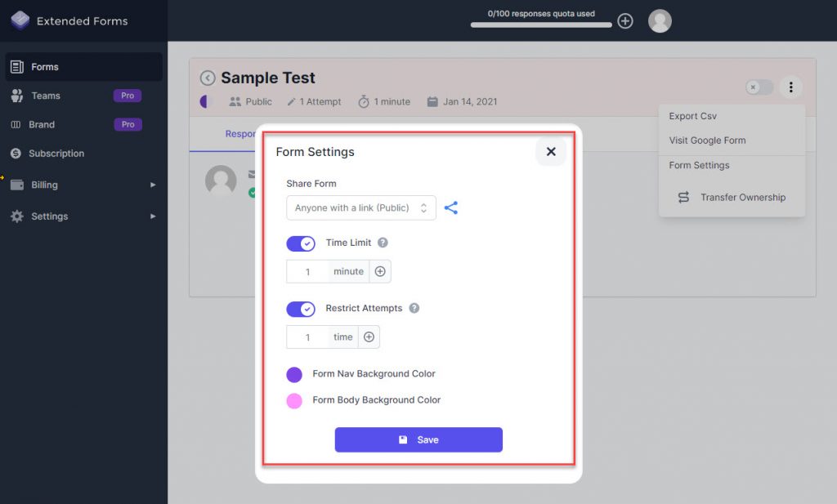The height and width of the screenshot is (504, 837).
Task: Open the Brand section
Action: pyautogui.click(x=41, y=124)
